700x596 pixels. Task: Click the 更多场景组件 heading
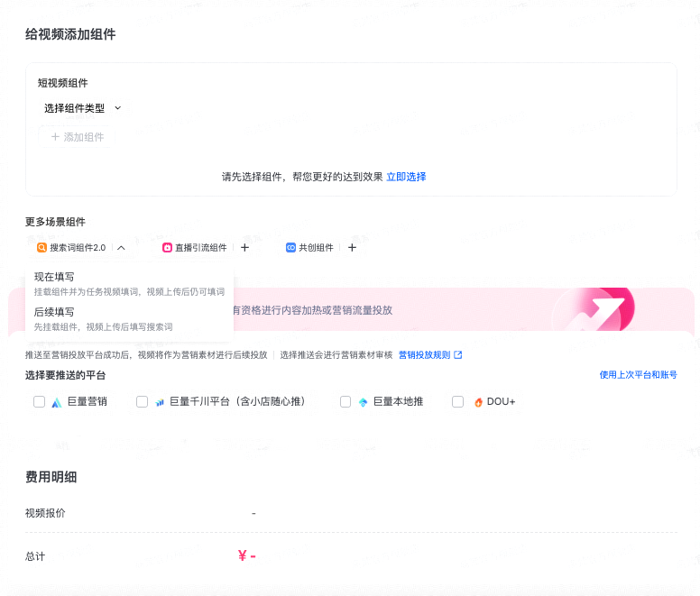[55, 222]
